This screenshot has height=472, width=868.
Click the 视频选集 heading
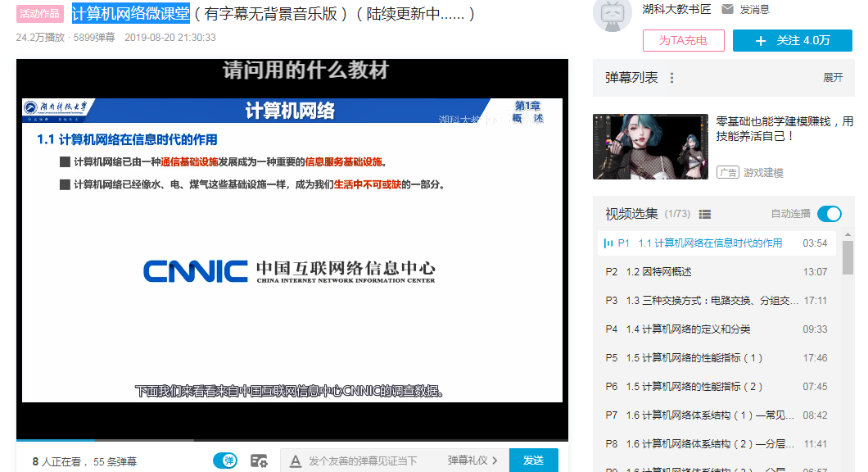tap(631, 214)
